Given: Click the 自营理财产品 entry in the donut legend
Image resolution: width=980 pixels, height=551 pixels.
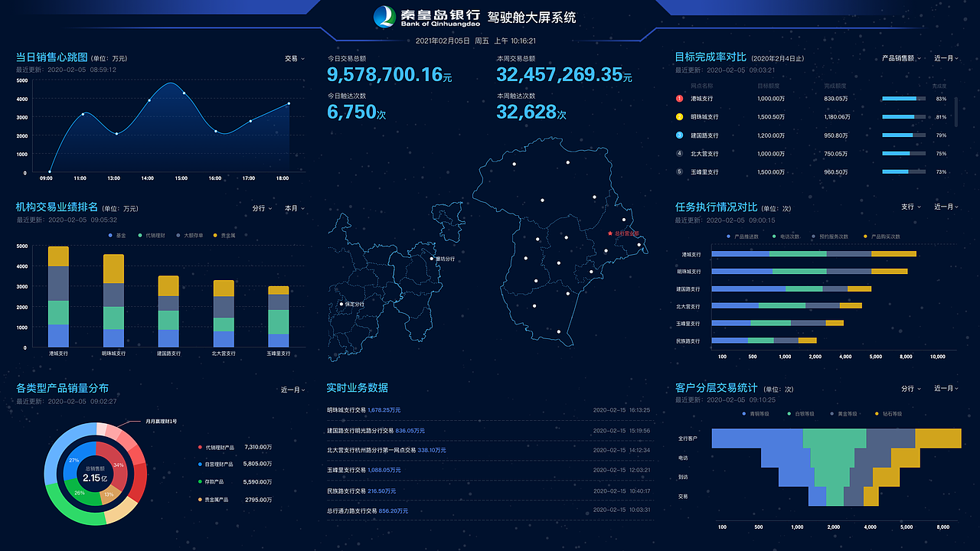Looking at the screenshot, I should point(234,464).
